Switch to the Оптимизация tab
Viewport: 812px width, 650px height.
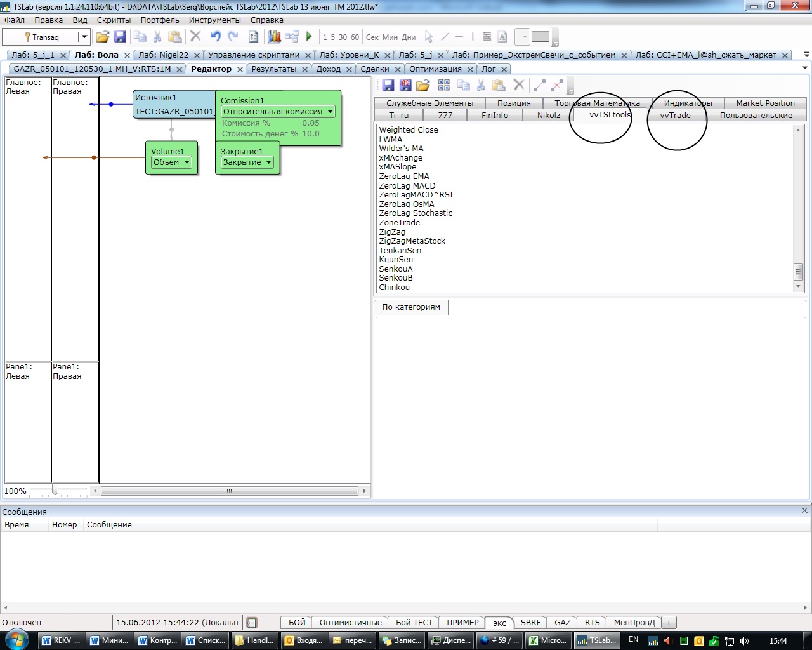click(x=435, y=69)
